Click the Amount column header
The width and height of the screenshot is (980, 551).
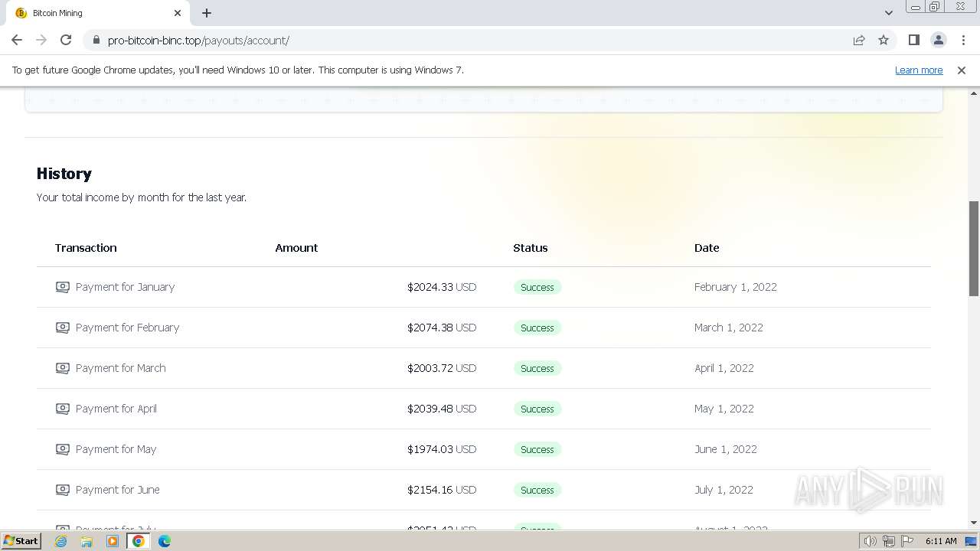coord(296,248)
